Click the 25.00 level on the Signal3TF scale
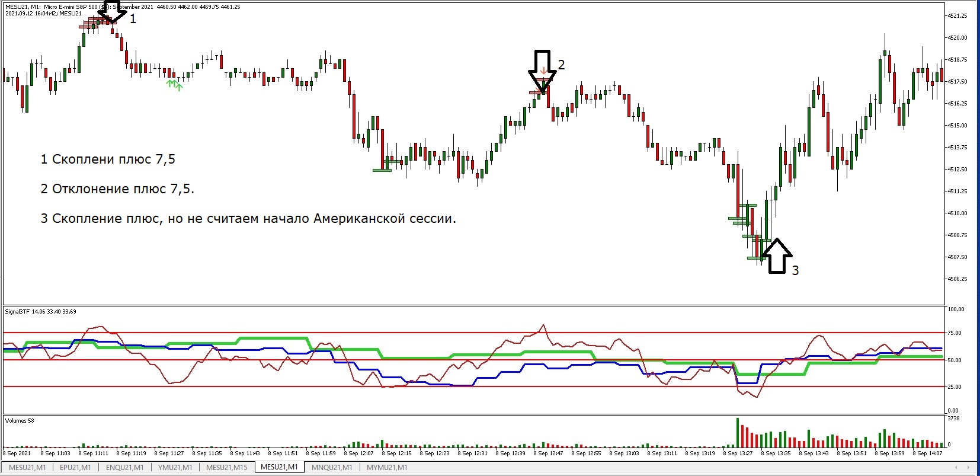 tap(955, 387)
